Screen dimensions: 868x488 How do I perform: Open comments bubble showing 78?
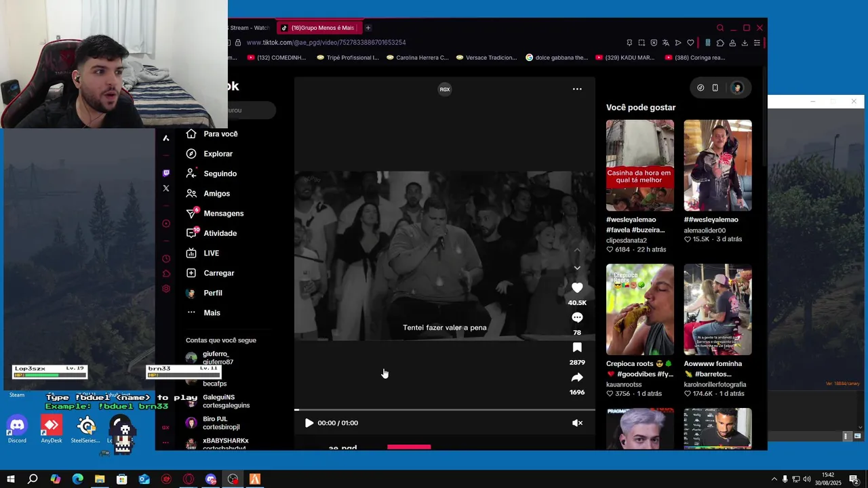coord(577,318)
